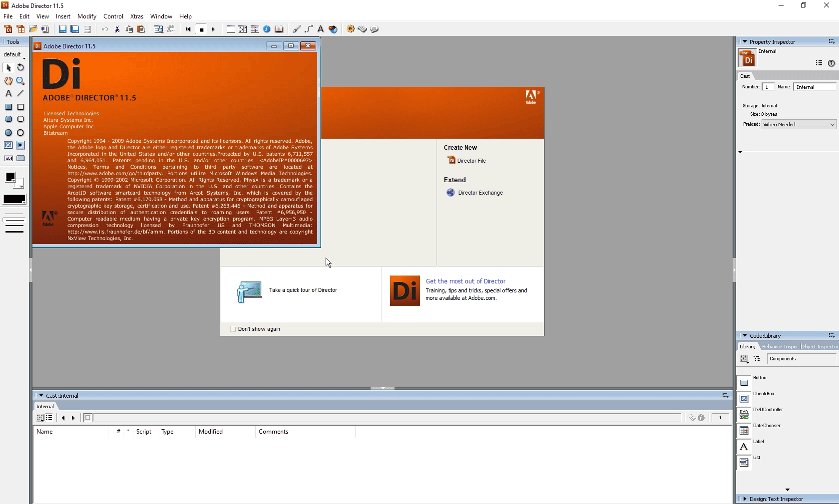
Task: Open the Library list dropdown button
Action: point(744,359)
